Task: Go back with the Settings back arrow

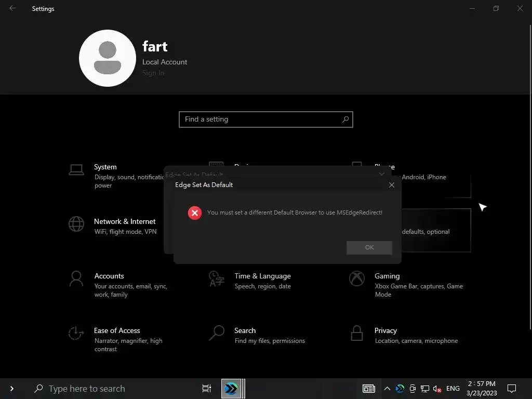Action: (x=12, y=8)
